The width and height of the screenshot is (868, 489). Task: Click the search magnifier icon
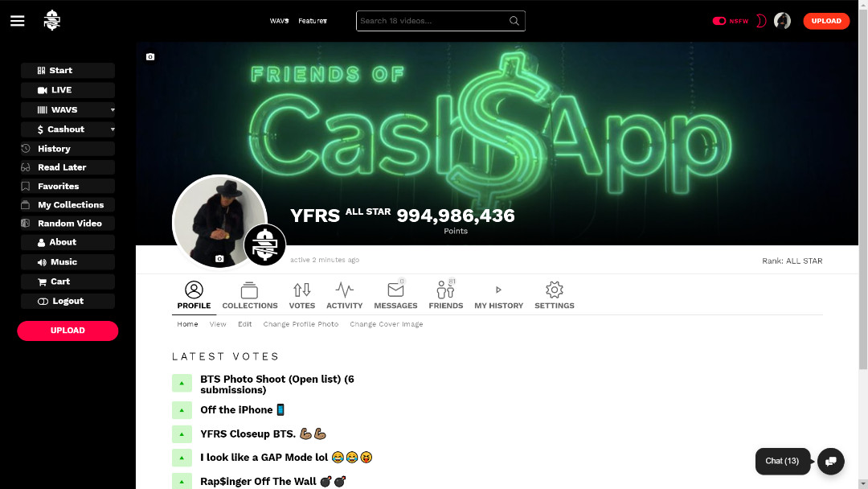[514, 21]
